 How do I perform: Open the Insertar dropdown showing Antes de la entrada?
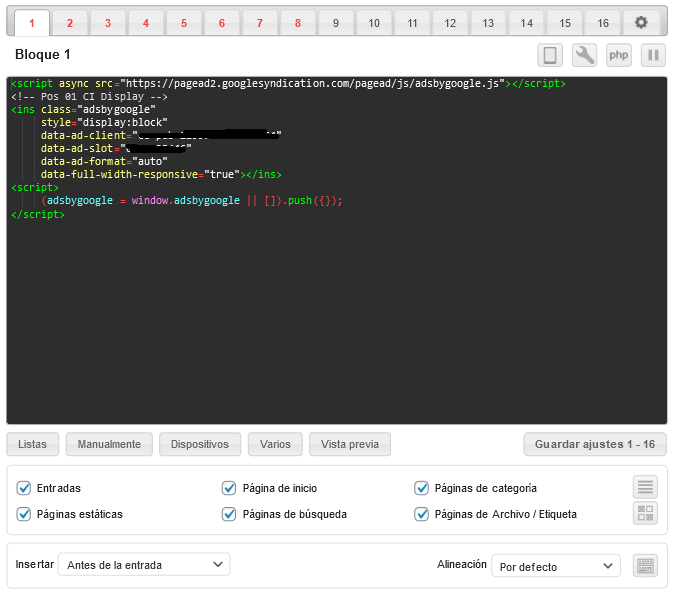[x=144, y=565]
